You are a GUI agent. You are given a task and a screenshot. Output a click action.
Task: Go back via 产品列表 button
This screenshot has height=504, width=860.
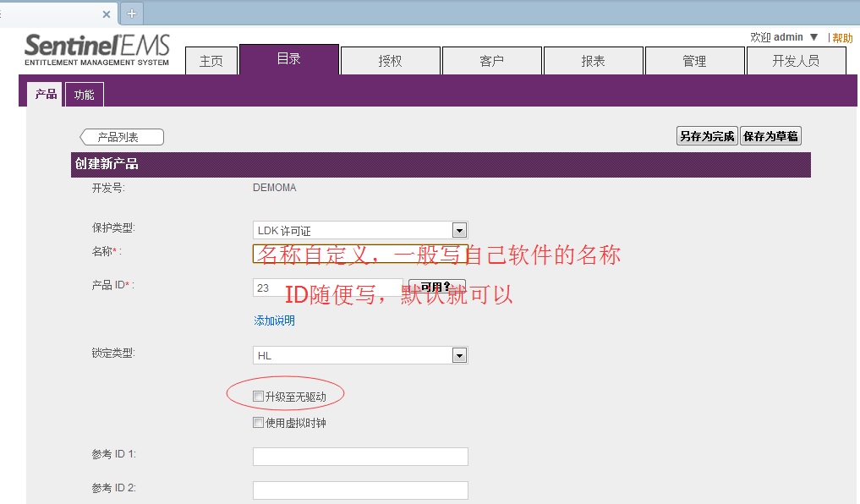(121, 137)
